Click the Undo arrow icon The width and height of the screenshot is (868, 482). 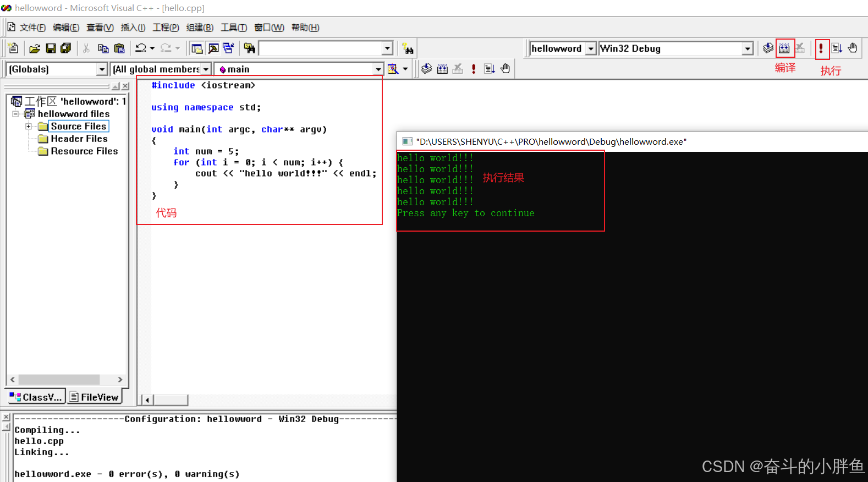click(x=141, y=48)
